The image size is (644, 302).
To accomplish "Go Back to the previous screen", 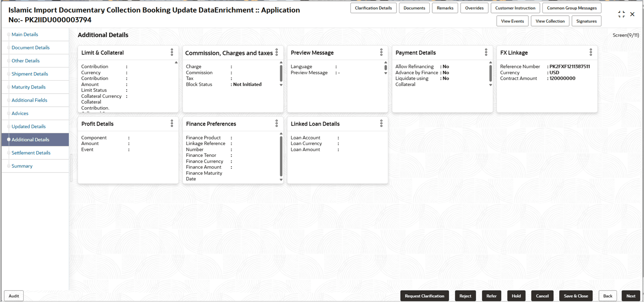I will pyautogui.click(x=608, y=296).
